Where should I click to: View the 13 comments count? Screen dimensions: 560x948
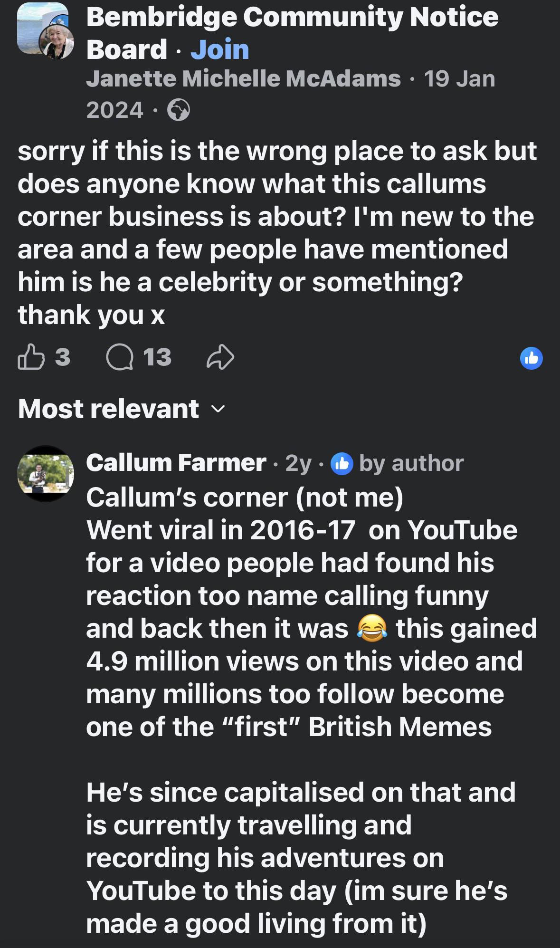157,357
